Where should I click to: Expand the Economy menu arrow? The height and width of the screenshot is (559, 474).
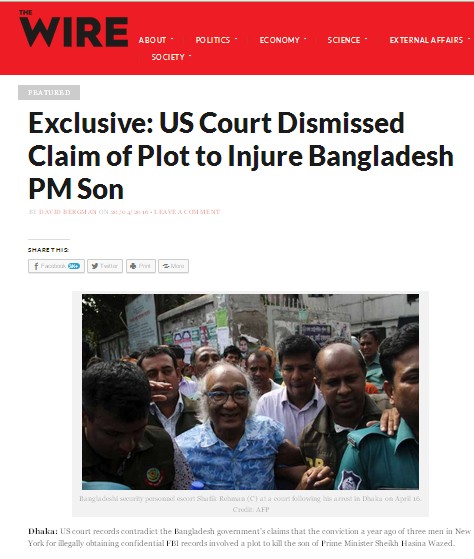[x=305, y=38]
